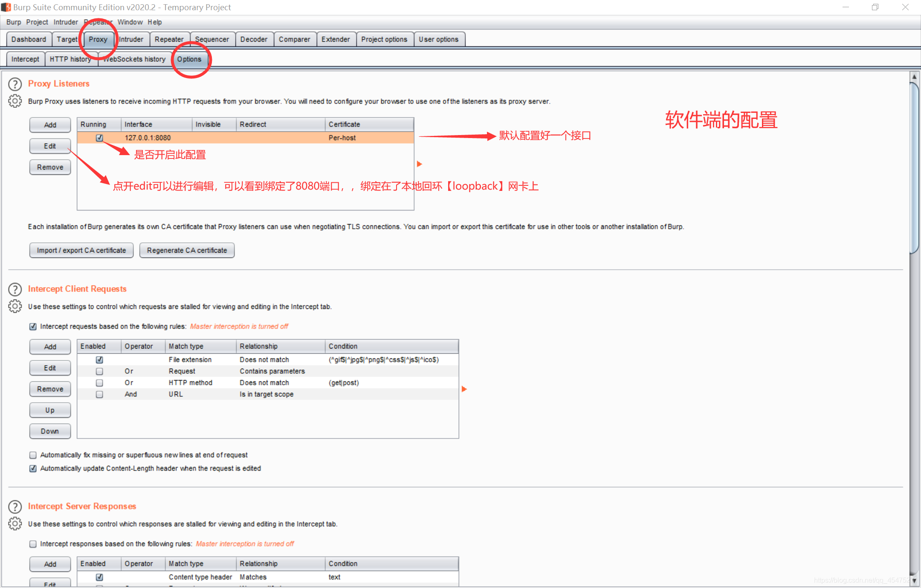This screenshot has height=588, width=921.
Task: Open the Burp menu
Action: click(x=14, y=22)
